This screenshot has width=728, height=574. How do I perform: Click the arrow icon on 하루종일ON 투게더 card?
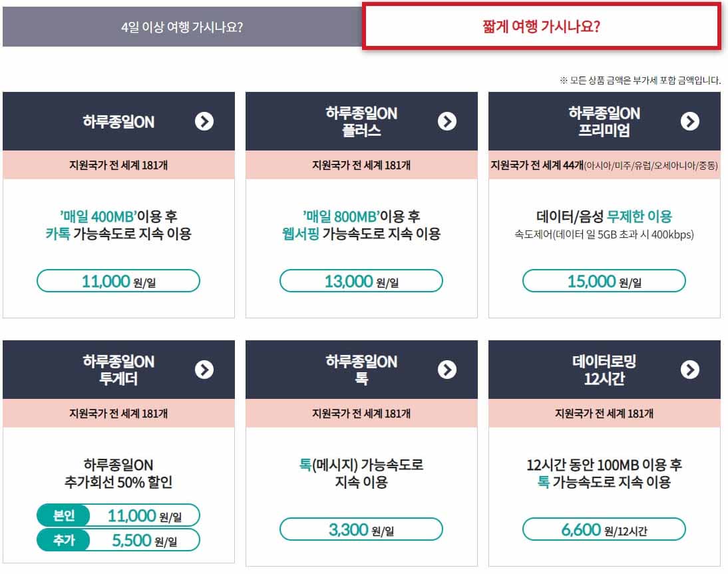pos(204,370)
